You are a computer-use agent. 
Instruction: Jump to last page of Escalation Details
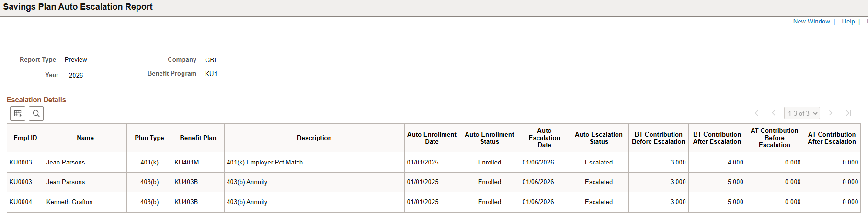tap(848, 113)
